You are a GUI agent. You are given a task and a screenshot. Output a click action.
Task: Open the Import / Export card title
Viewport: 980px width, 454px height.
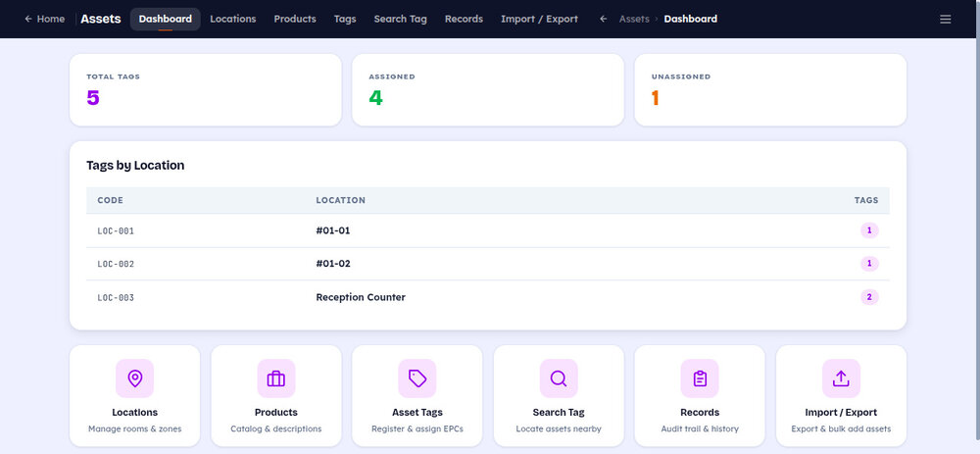[841, 413]
